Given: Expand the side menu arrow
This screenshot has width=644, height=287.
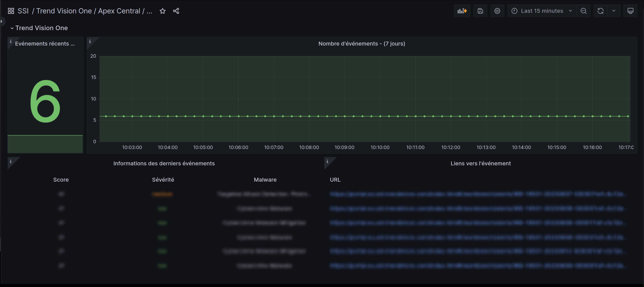Looking at the screenshot, I should [1, 21].
